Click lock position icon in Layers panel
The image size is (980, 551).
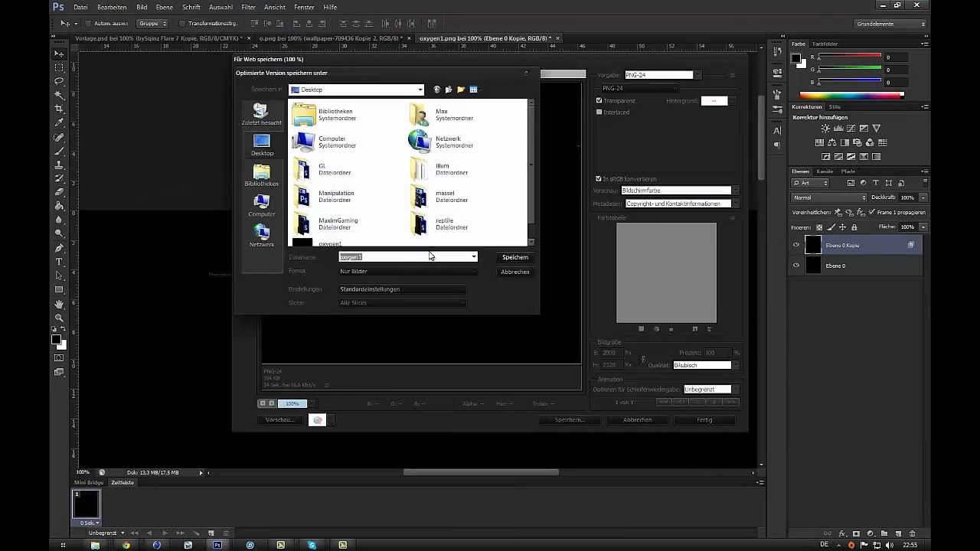coord(843,227)
